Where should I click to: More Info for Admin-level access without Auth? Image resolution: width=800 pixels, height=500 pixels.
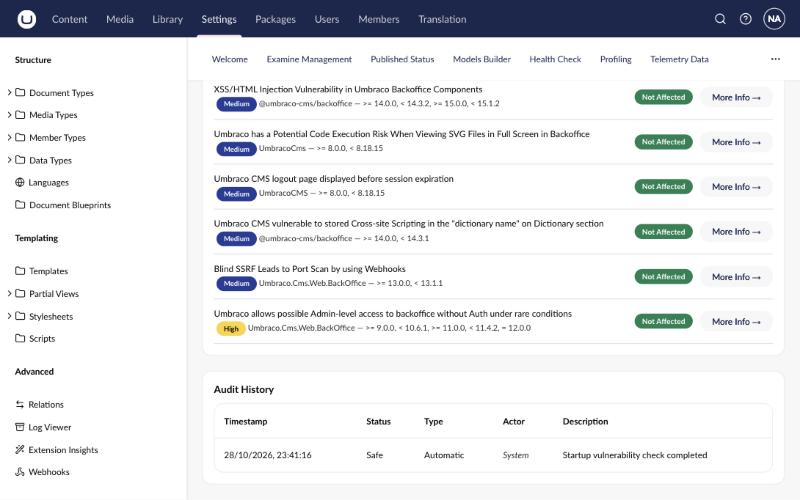click(736, 321)
